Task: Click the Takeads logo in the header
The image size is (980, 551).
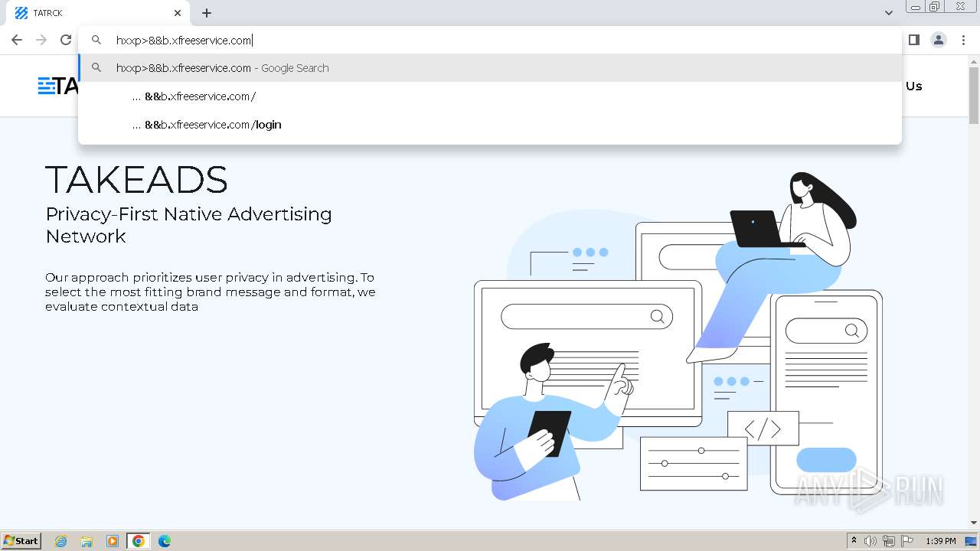Action: (58, 86)
